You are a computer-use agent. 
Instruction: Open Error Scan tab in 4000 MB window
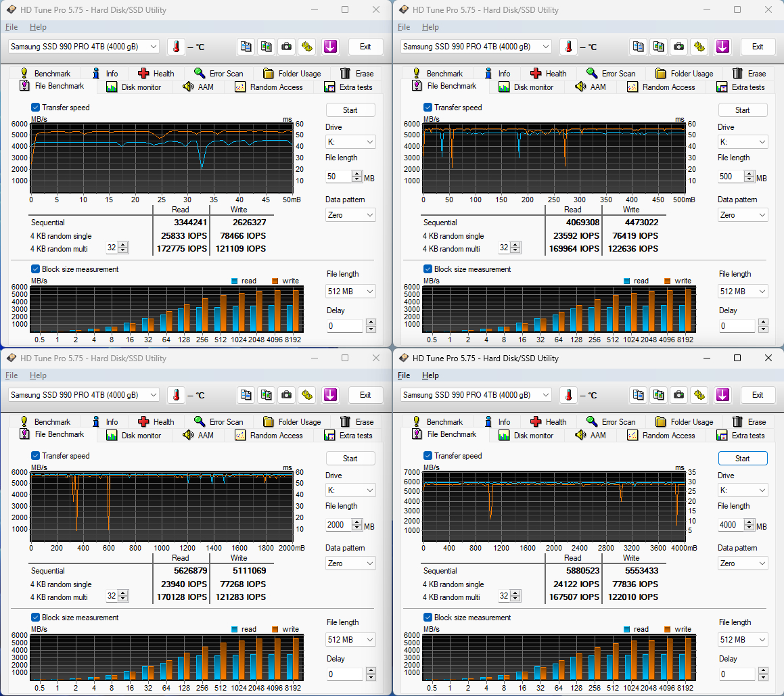pyautogui.click(x=611, y=421)
